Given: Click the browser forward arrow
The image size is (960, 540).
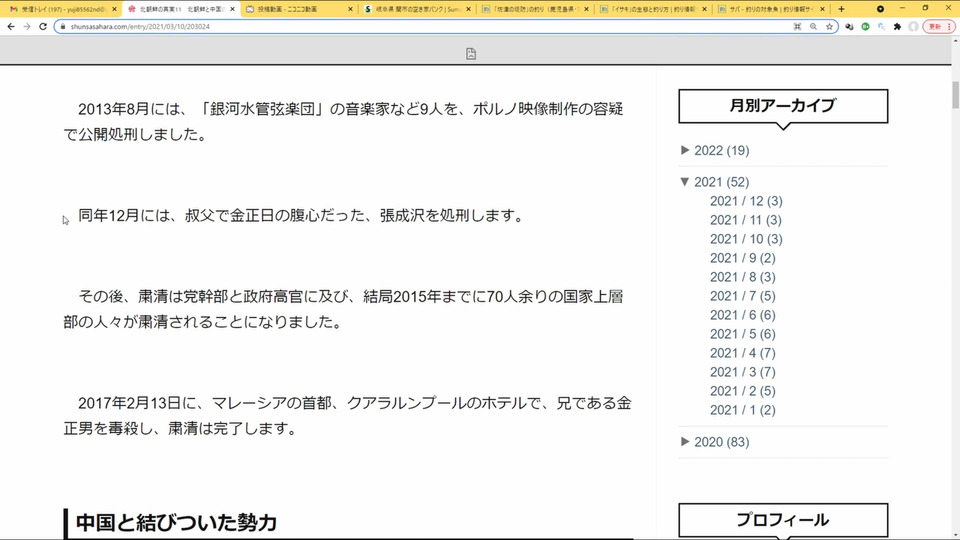Looking at the screenshot, I should pyautogui.click(x=27, y=27).
